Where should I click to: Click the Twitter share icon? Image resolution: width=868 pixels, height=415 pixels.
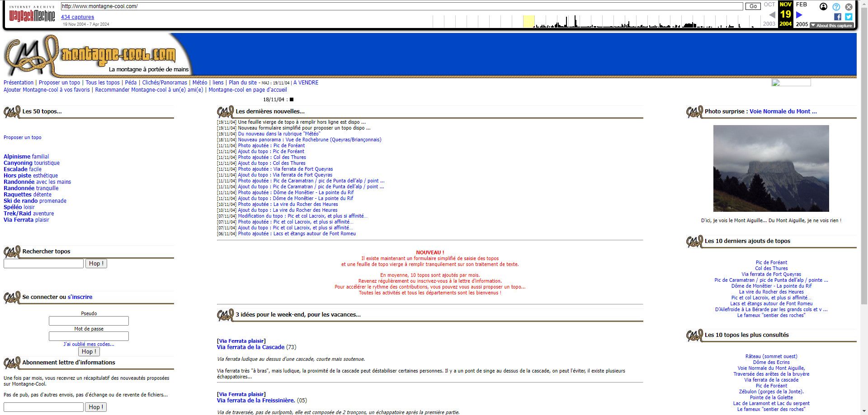click(x=849, y=17)
